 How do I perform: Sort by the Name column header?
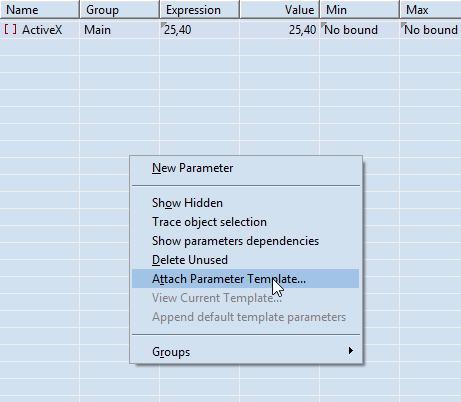pyautogui.click(x=40, y=9)
